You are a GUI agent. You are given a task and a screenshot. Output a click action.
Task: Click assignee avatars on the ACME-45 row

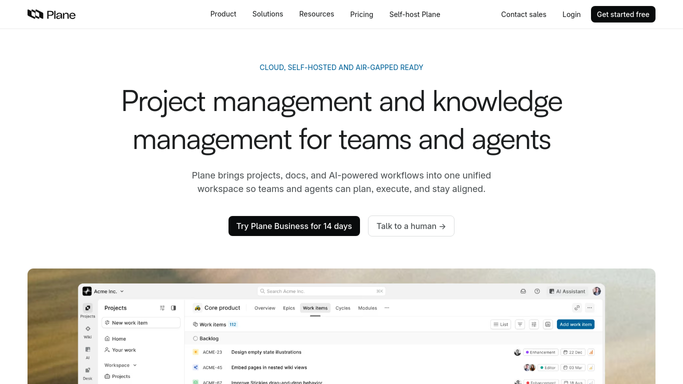tap(529, 367)
